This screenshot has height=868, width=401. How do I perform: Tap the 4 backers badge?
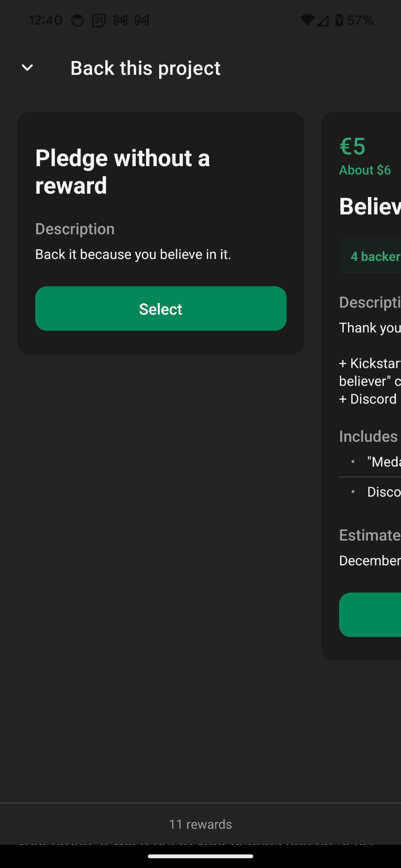370,256
